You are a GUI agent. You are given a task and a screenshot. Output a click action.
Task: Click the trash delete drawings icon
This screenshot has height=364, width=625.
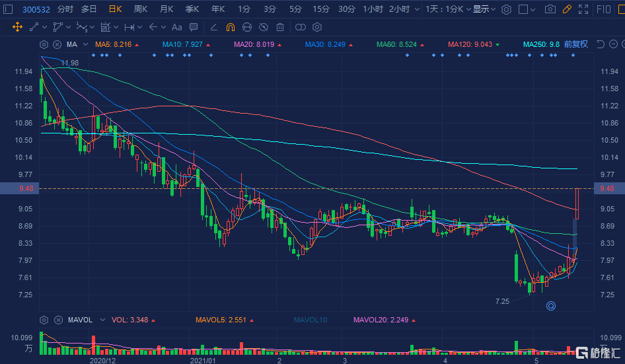[280, 27]
